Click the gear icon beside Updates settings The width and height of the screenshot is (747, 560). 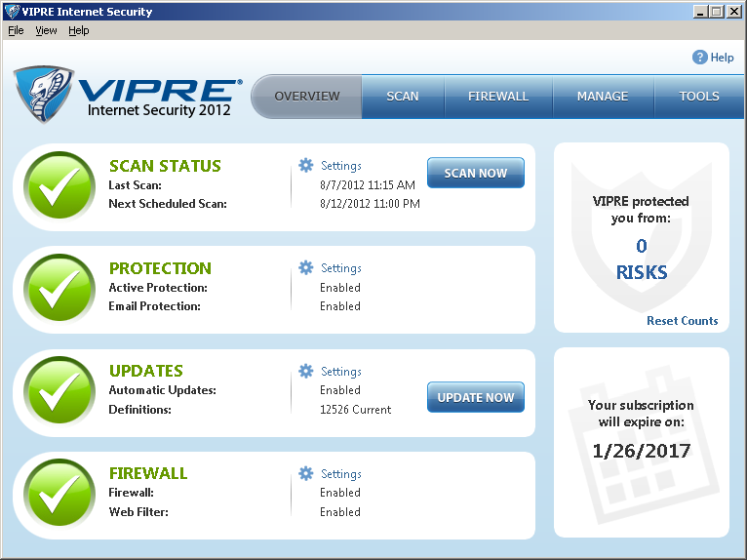point(306,372)
